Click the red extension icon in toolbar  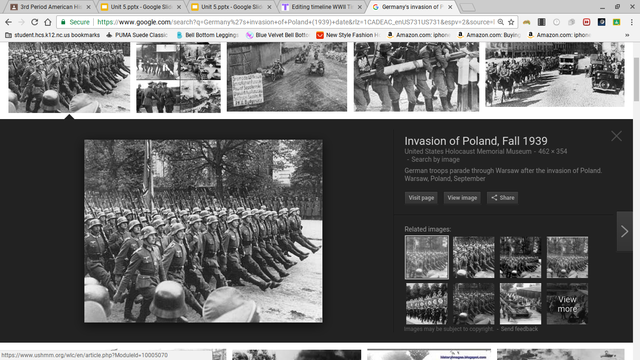tap(587, 22)
